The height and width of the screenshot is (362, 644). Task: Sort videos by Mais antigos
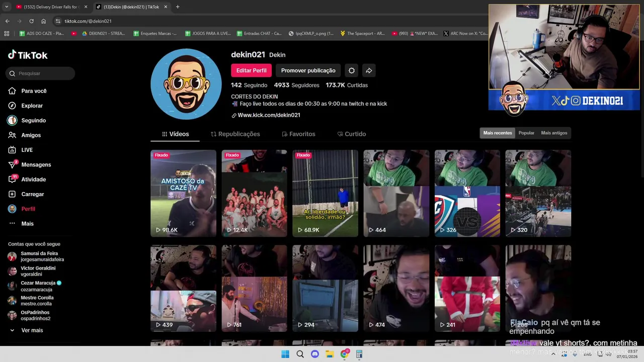pos(554,133)
